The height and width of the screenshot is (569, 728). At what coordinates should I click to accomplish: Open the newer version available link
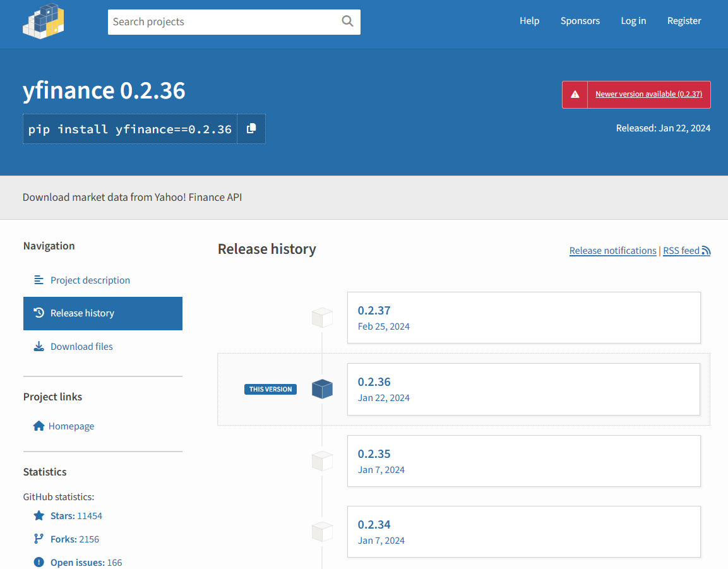(x=649, y=94)
